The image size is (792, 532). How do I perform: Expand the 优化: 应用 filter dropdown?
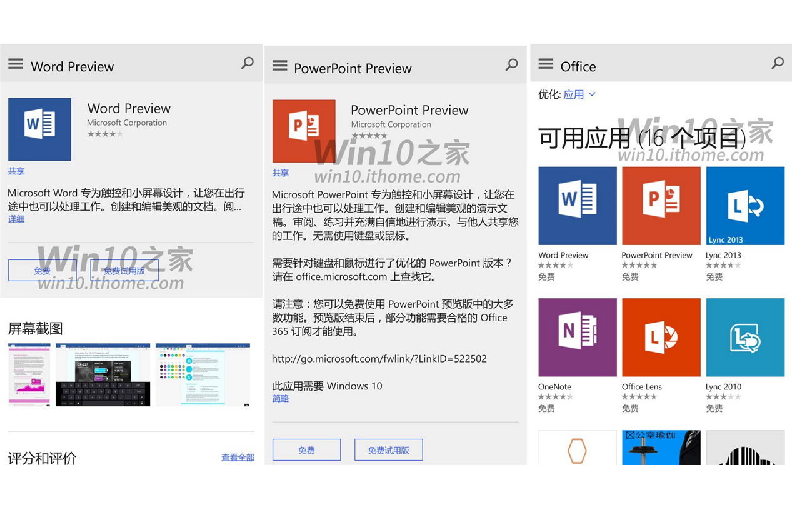pos(579,94)
